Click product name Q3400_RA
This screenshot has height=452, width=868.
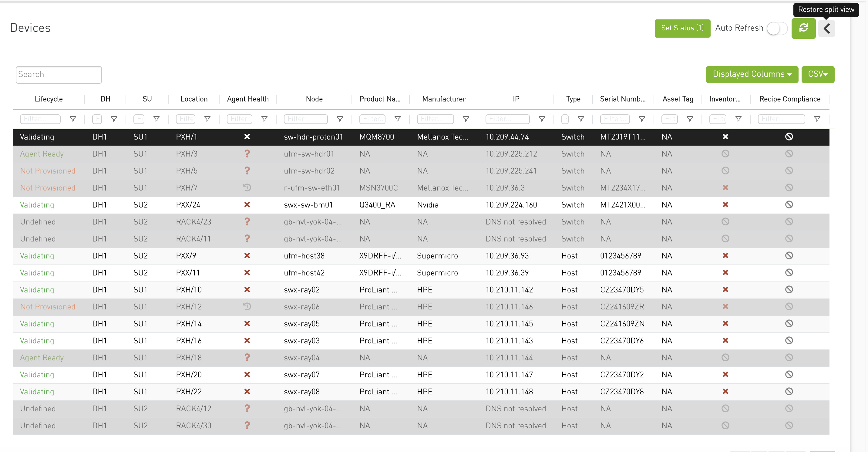[377, 204]
